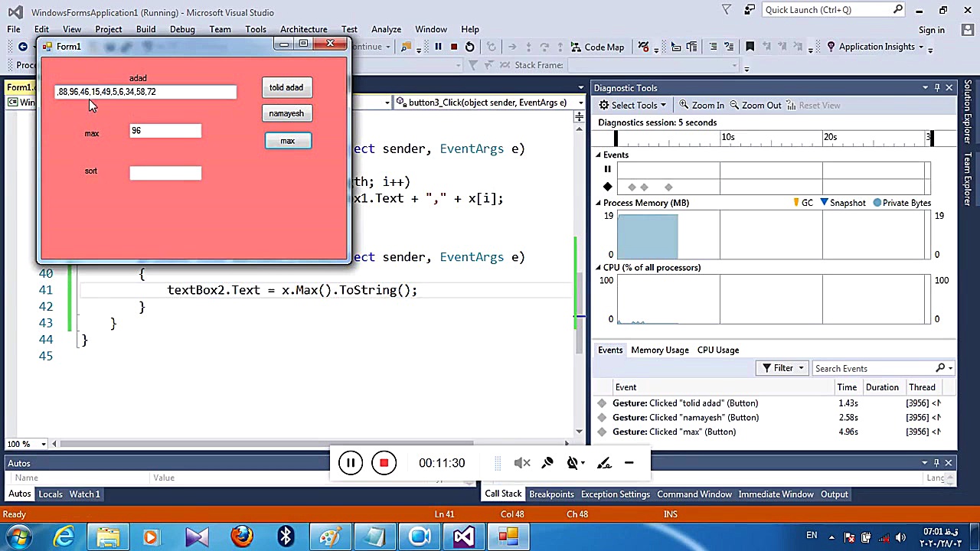This screenshot has height=551, width=980.
Task: Click the 'tolid adad' button in Form1
Action: [x=286, y=87]
